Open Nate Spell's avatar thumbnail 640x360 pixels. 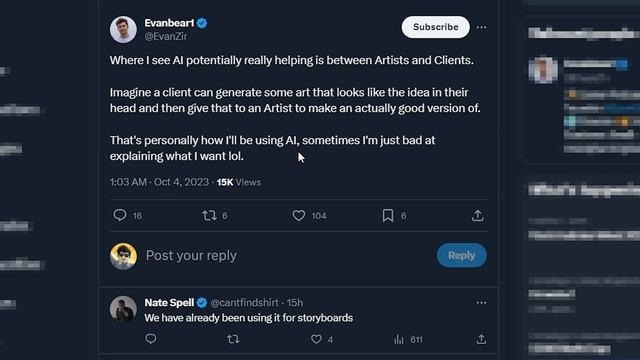click(x=123, y=309)
